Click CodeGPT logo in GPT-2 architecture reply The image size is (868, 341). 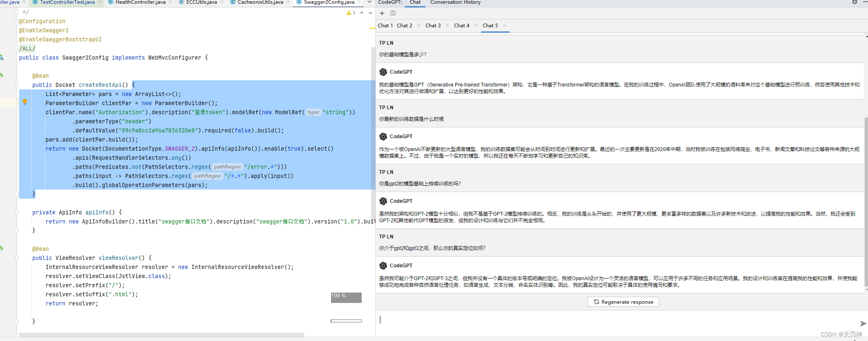(x=383, y=201)
